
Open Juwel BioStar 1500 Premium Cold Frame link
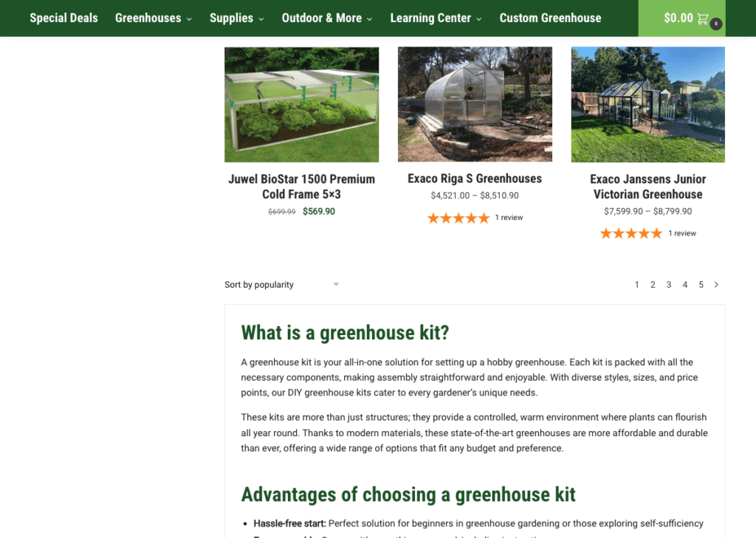pyautogui.click(x=301, y=187)
